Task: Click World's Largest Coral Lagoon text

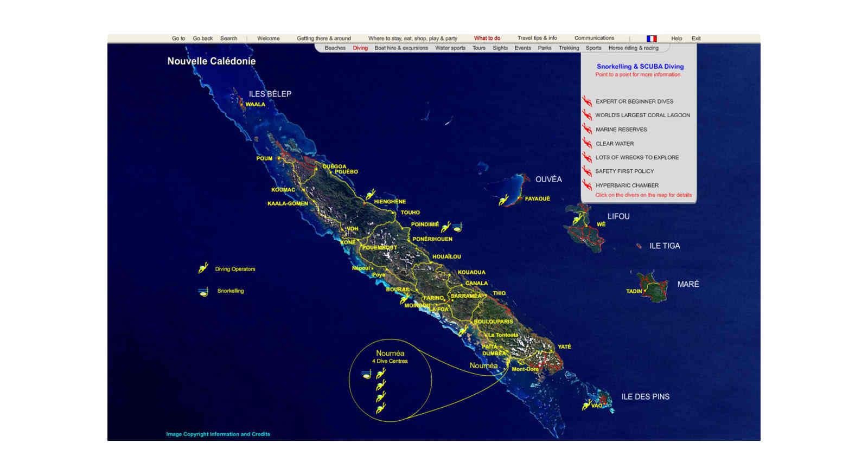Action: click(643, 115)
